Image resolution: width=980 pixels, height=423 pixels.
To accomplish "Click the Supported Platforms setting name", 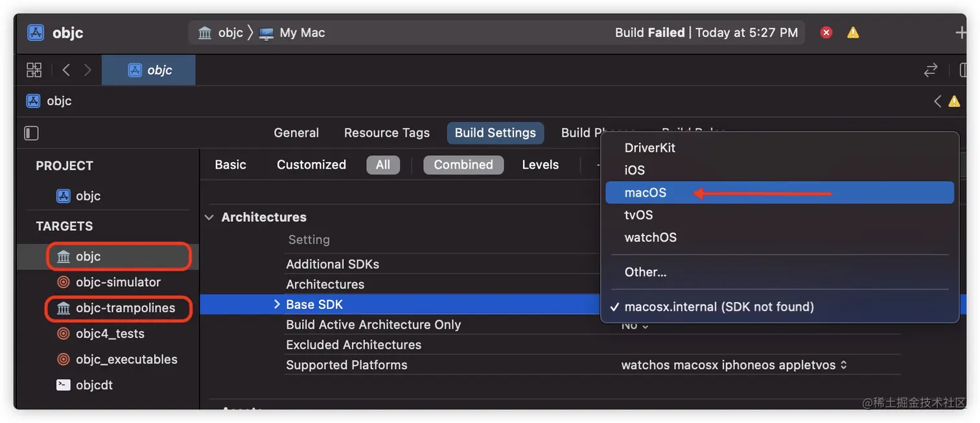I will coord(347,365).
